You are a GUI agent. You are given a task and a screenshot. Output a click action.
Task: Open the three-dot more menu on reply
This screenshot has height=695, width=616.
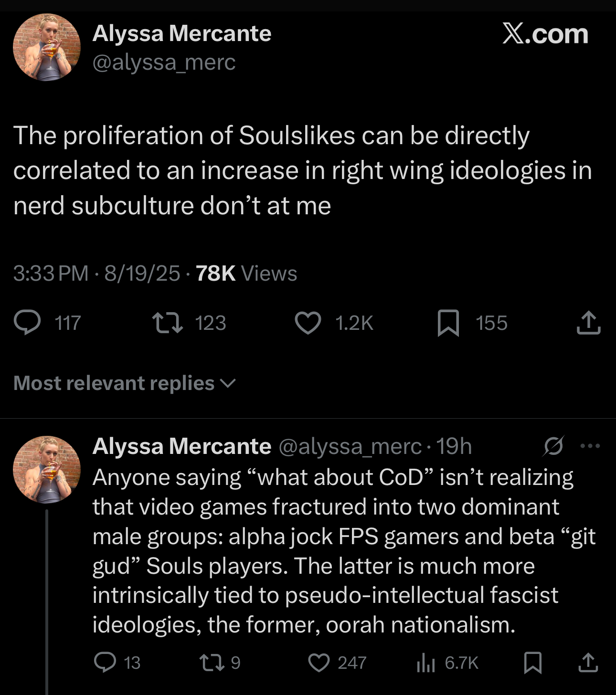tap(590, 446)
